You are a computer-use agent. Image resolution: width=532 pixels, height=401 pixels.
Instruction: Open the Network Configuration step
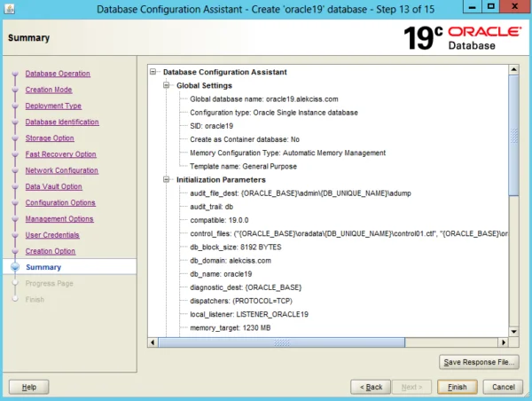pyautogui.click(x=62, y=170)
